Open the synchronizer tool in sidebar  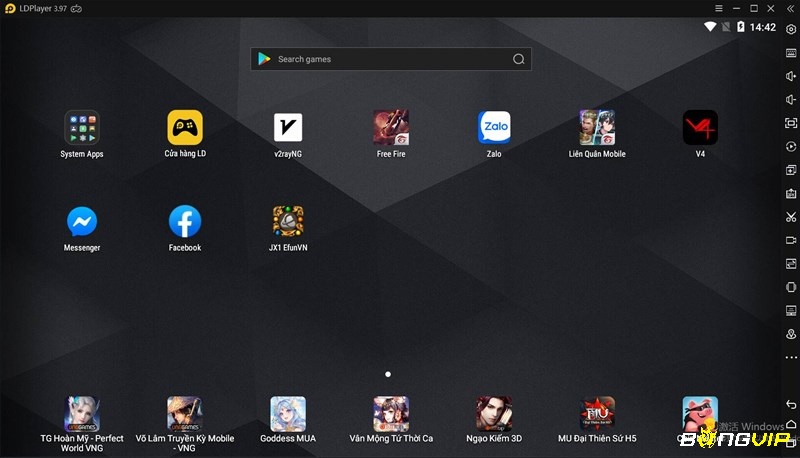(791, 264)
